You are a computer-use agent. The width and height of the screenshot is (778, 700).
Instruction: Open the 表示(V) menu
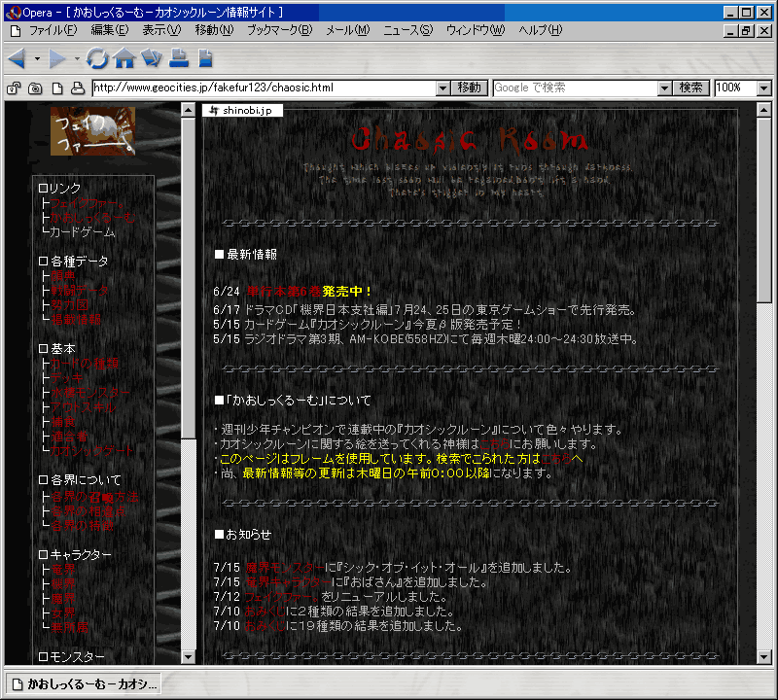[161, 31]
